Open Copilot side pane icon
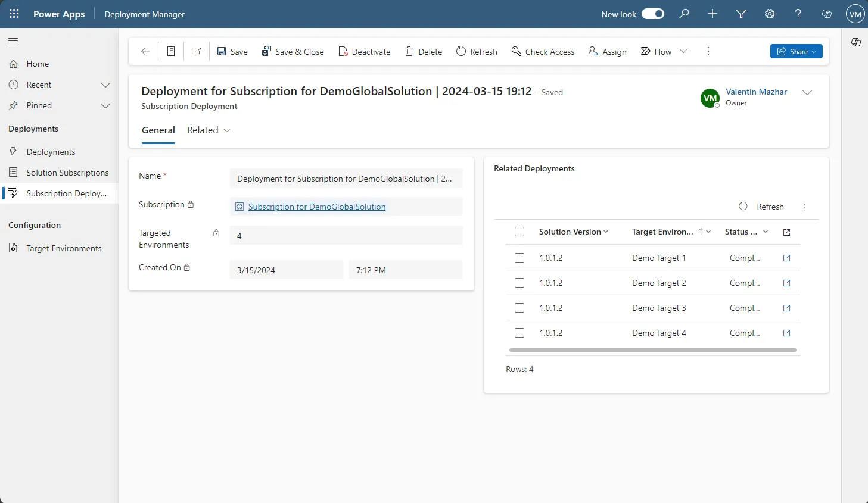This screenshot has width=868, height=503. coord(856,42)
